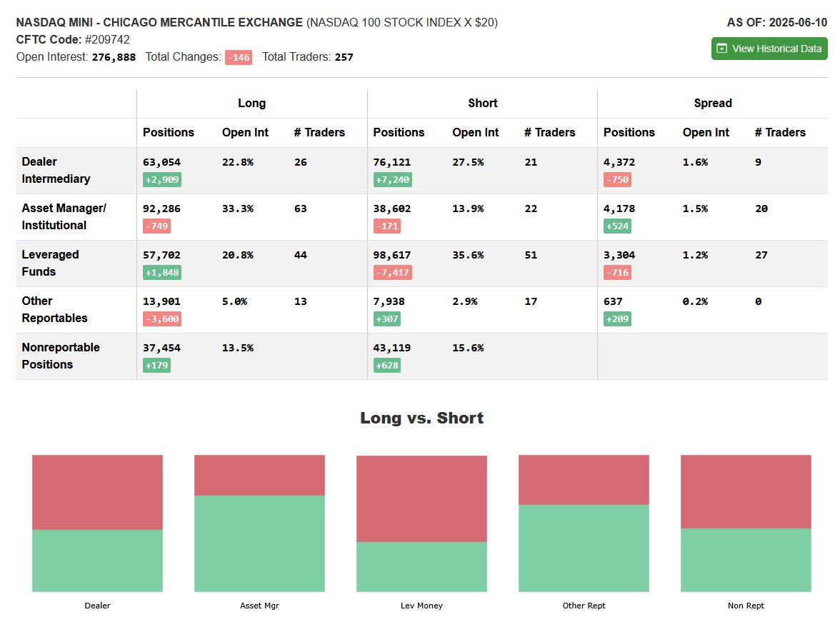The width and height of the screenshot is (840, 617).
Task: Click Nonreportable short positions 43,119
Action: (392, 348)
